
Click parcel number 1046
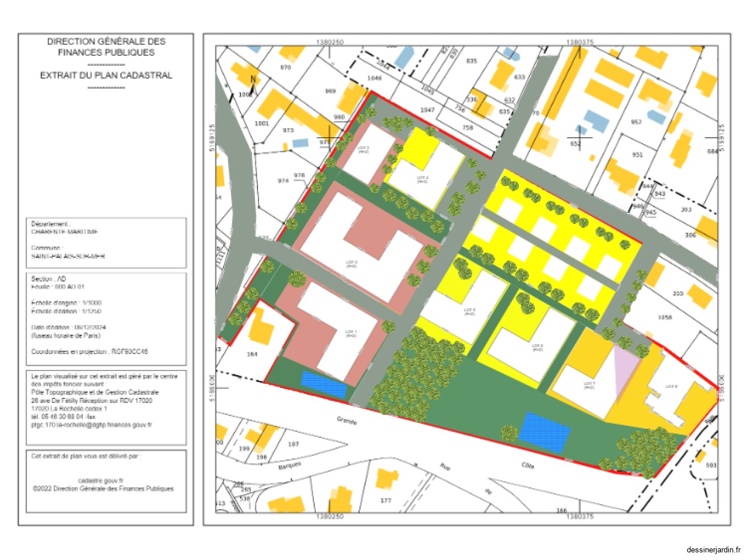pos(374,78)
